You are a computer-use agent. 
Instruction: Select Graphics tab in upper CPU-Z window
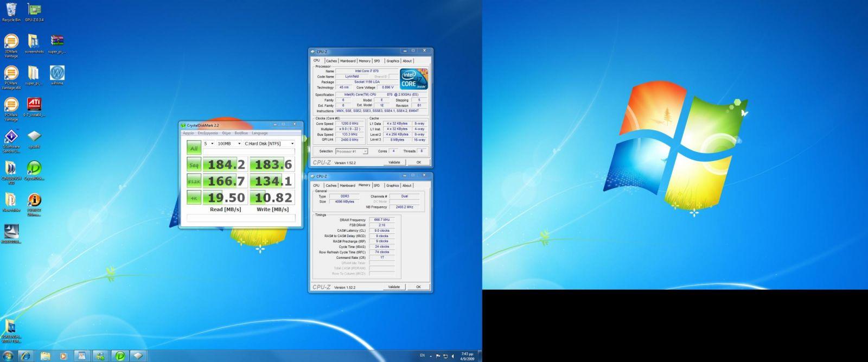click(x=393, y=61)
